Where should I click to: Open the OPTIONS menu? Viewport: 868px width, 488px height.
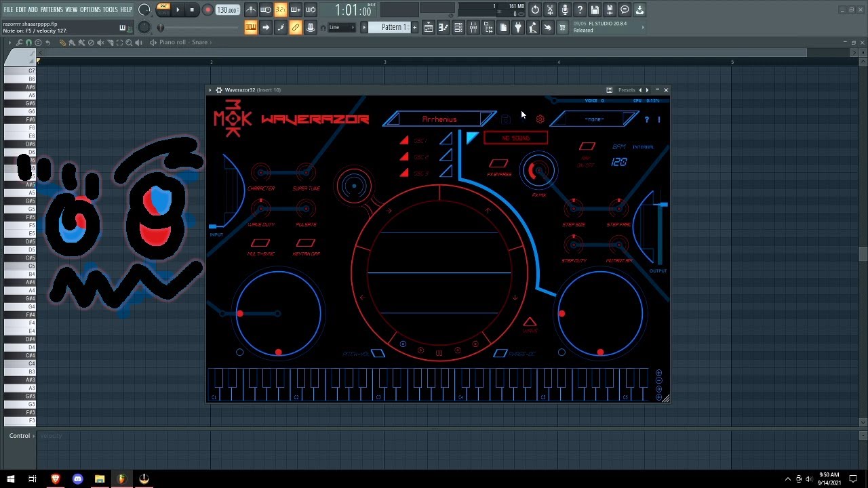tap(90, 9)
